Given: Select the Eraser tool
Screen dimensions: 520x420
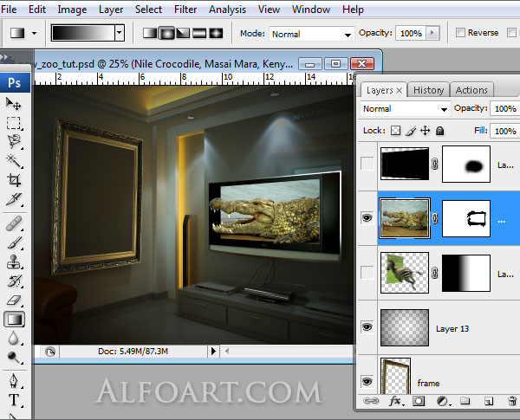Looking at the screenshot, I should (x=14, y=300).
